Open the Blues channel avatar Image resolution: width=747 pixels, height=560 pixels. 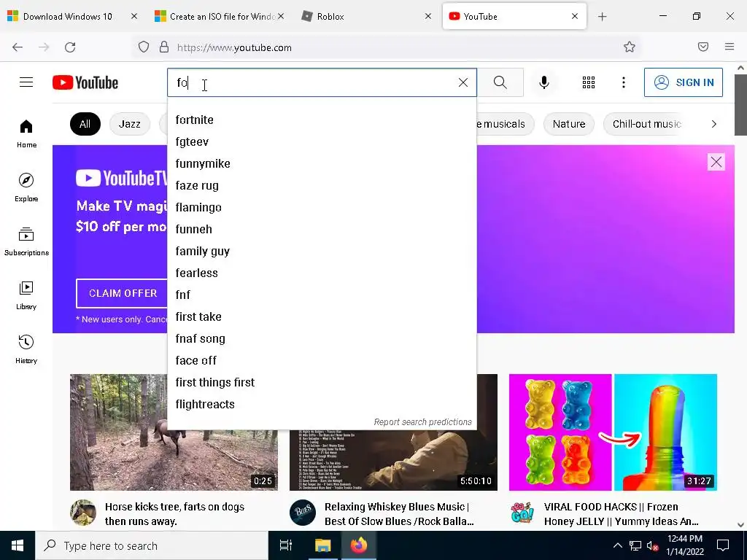click(303, 513)
